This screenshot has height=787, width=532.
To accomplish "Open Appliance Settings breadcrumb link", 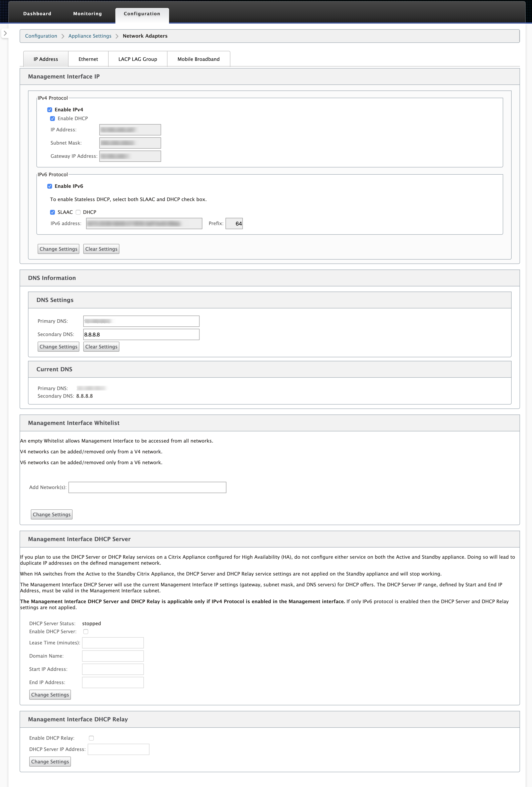I will point(90,36).
